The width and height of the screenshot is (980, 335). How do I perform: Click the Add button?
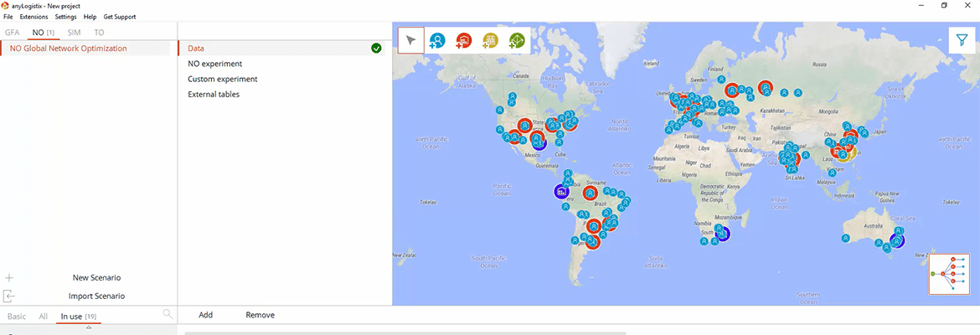click(x=206, y=315)
